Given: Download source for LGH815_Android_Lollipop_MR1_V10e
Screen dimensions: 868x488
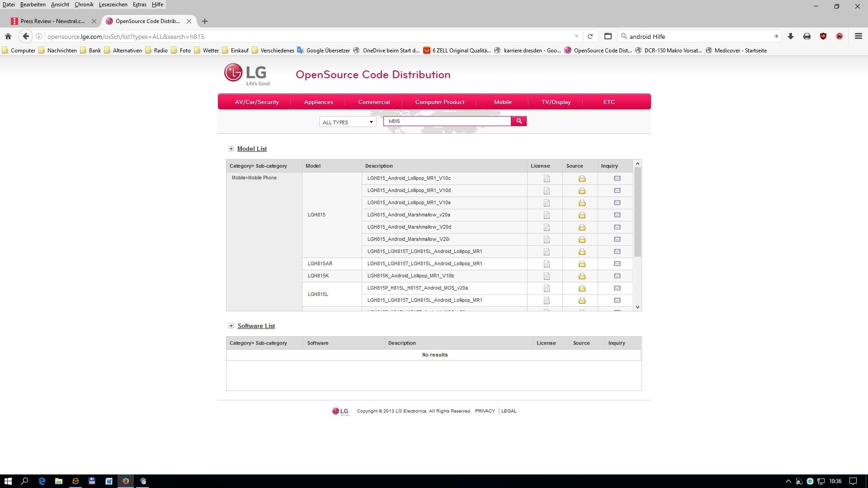Looking at the screenshot, I should click(582, 203).
